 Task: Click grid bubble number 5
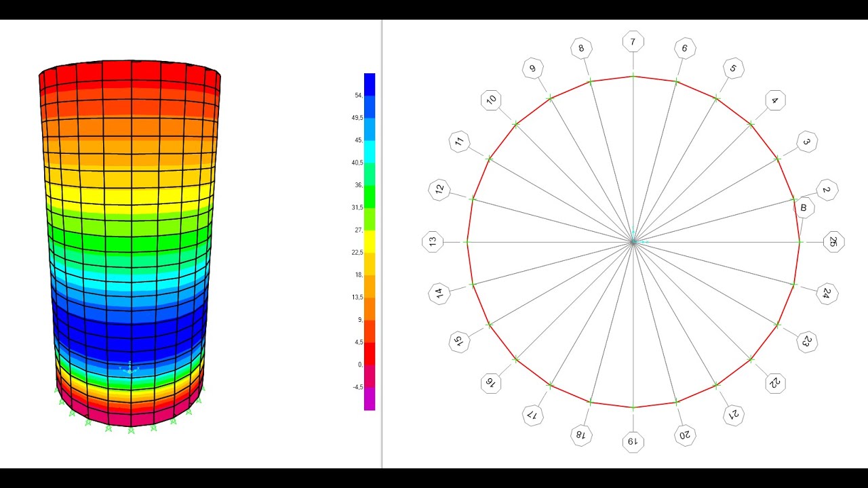point(733,68)
